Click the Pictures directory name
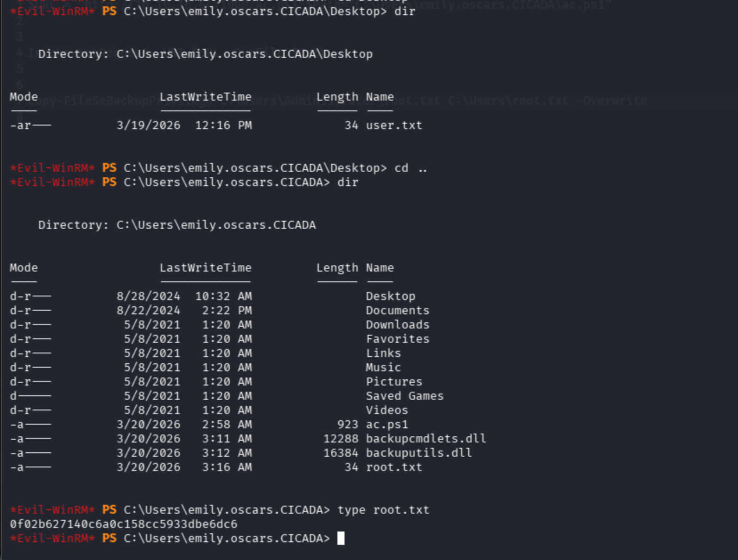This screenshot has width=738, height=560. pyautogui.click(x=393, y=381)
